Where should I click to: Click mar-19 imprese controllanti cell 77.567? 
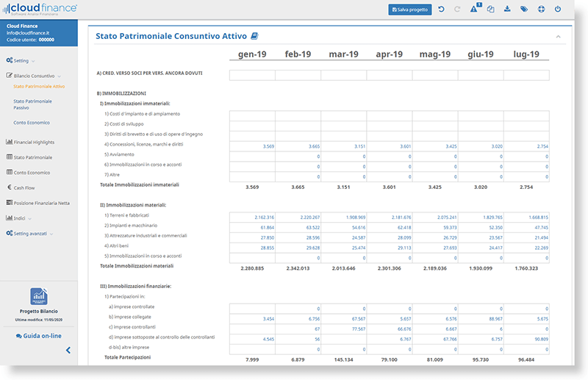(344, 329)
